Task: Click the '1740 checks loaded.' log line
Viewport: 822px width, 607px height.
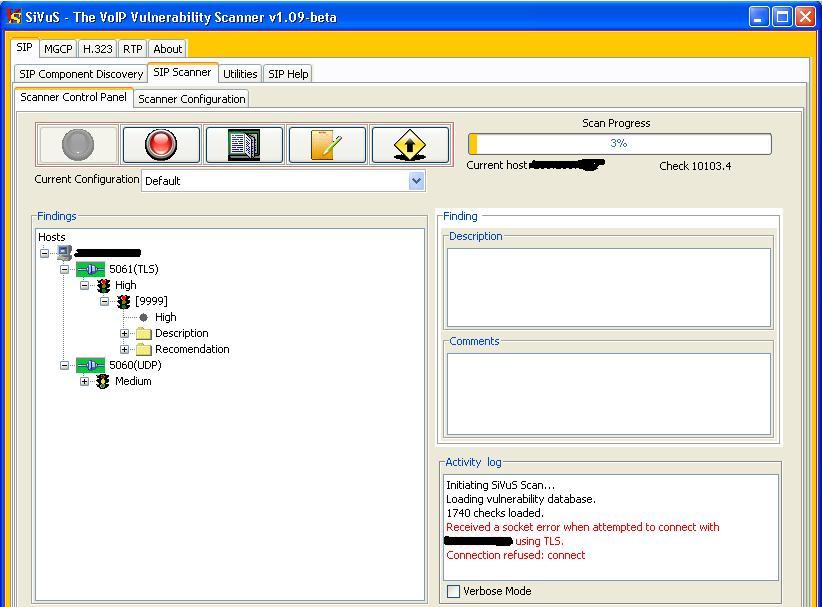Action: pyautogui.click(x=495, y=513)
